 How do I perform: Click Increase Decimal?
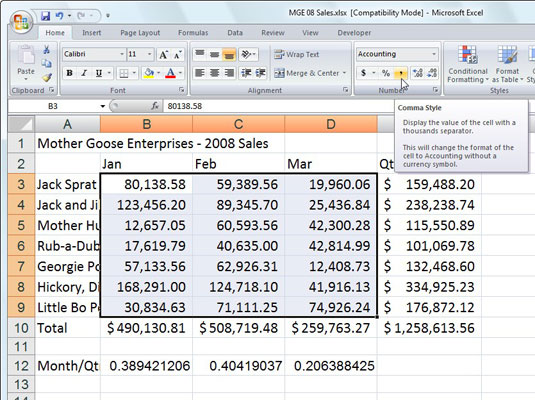pyautogui.click(x=418, y=73)
